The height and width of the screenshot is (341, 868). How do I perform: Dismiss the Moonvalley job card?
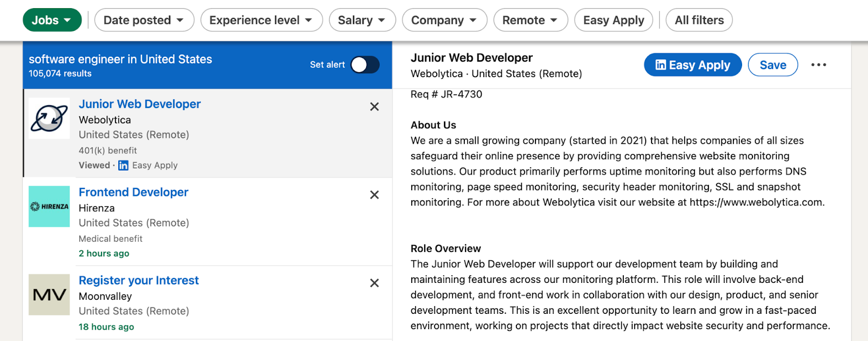374,283
